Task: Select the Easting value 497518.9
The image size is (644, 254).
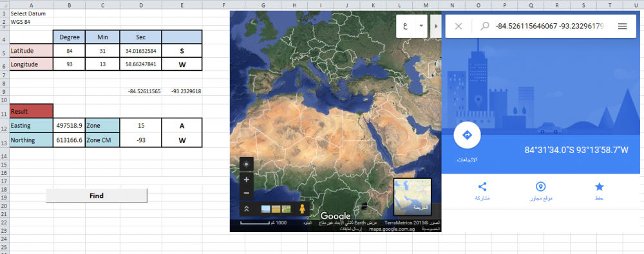Action: [x=70, y=125]
